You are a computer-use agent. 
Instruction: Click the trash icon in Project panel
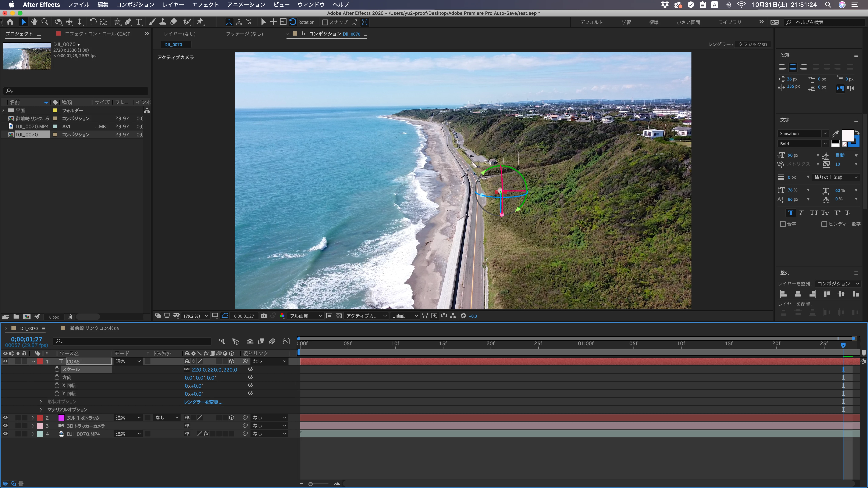coord(70,317)
